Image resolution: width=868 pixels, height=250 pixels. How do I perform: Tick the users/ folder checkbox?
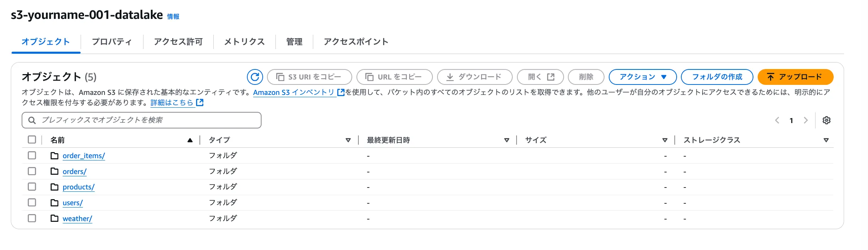pos(32,203)
